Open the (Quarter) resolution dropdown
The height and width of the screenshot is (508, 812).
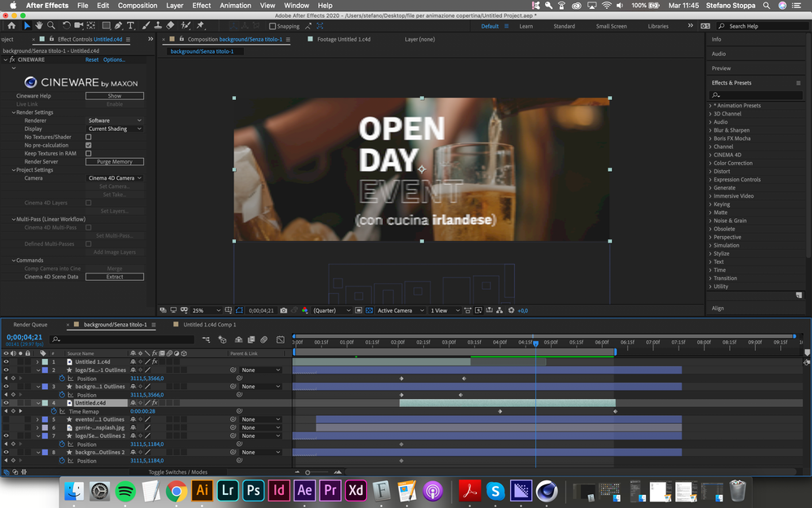tap(332, 310)
